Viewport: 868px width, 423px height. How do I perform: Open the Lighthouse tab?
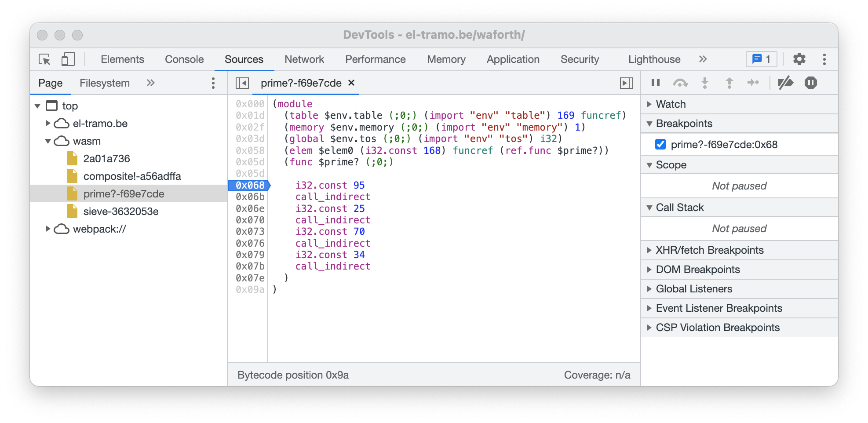pyautogui.click(x=654, y=59)
